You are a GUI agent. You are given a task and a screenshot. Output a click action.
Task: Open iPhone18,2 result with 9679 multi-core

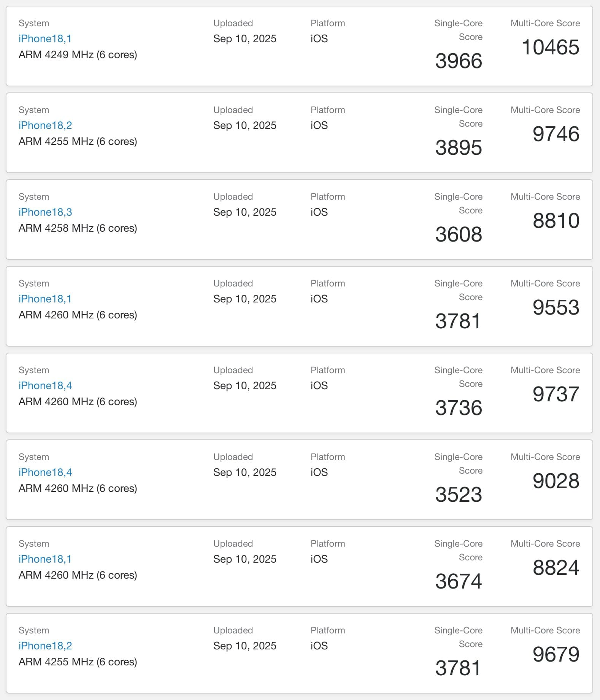pyautogui.click(x=45, y=646)
